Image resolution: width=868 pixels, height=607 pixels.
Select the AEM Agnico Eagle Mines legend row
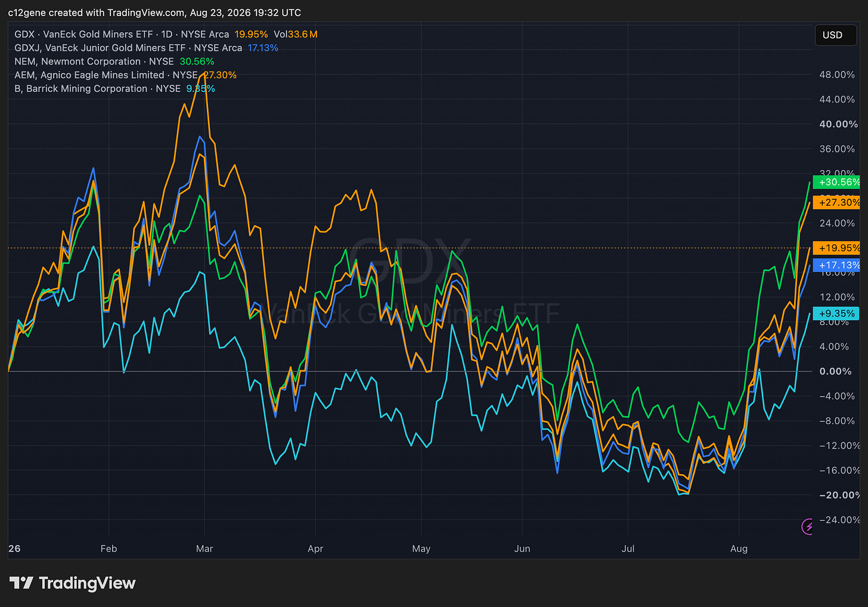[x=125, y=75]
